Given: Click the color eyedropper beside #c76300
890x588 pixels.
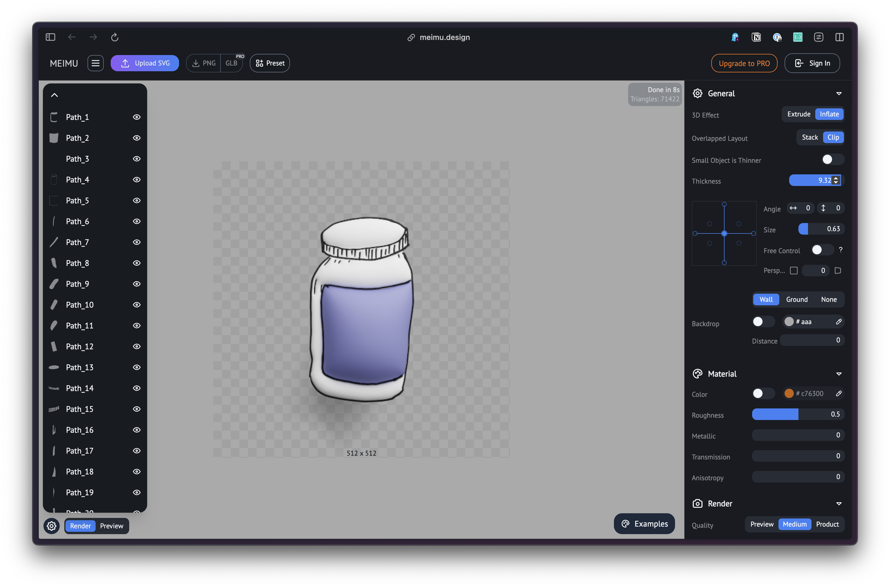Looking at the screenshot, I should (x=839, y=393).
